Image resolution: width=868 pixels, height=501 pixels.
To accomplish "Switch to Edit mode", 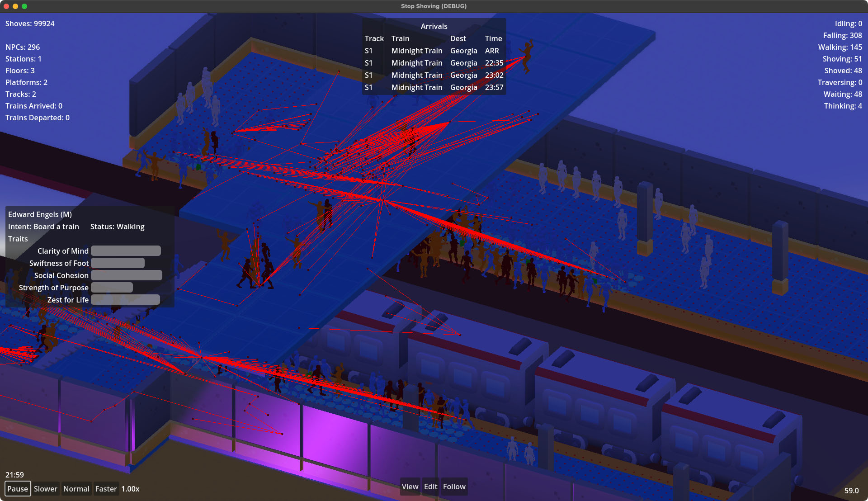I will pos(430,487).
